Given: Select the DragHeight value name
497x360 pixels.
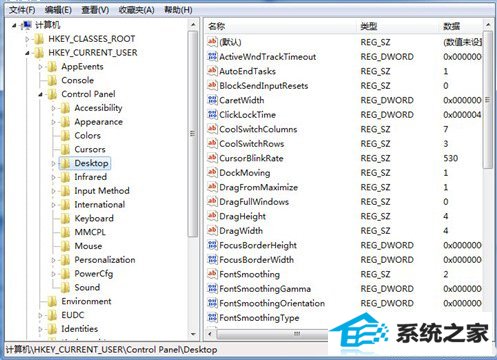Looking at the screenshot, I should tap(242, 216).
